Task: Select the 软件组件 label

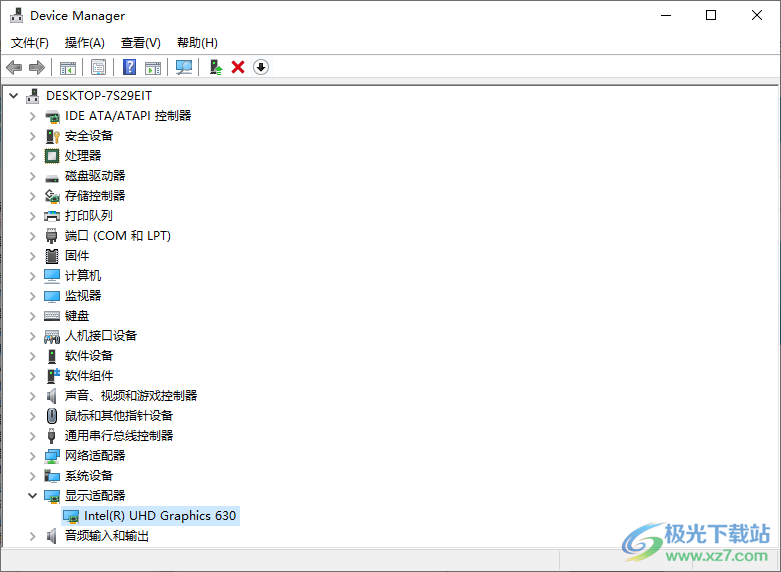Action: [89, 376]
